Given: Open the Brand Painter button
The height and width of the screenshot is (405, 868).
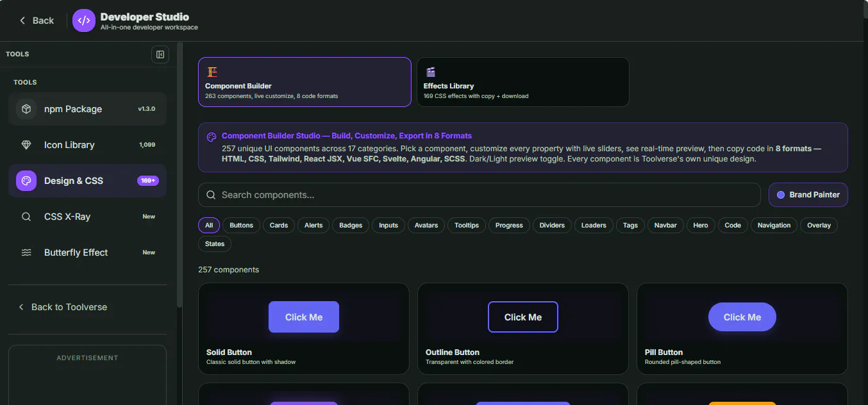Looking at the screenshot, I should click(x=808, y=195).
